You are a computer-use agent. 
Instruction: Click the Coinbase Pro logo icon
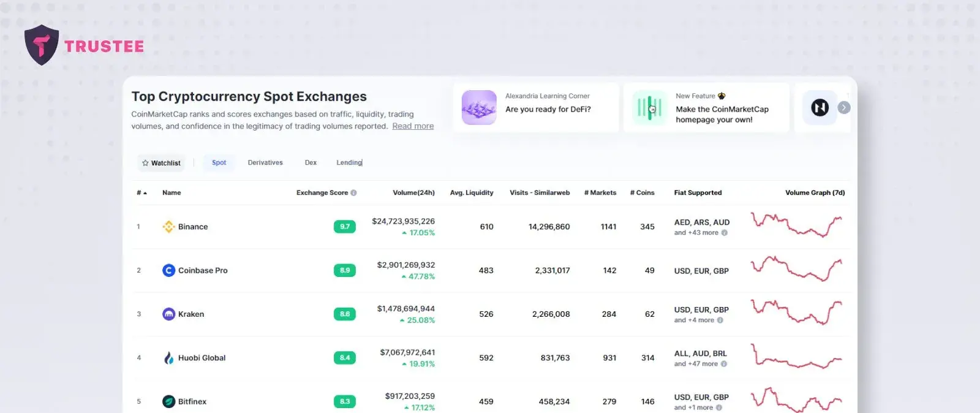click(x=168, y=270)
